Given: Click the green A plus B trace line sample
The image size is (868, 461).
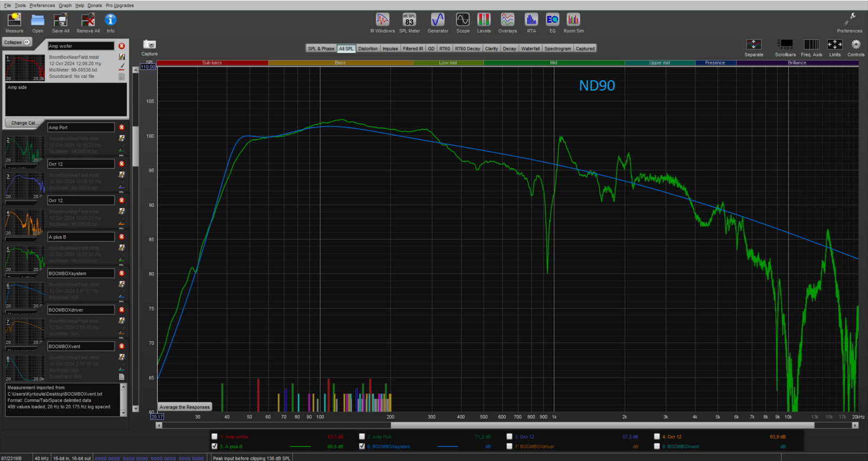Looking at the screenshot, I should click(x=300, y=446).
